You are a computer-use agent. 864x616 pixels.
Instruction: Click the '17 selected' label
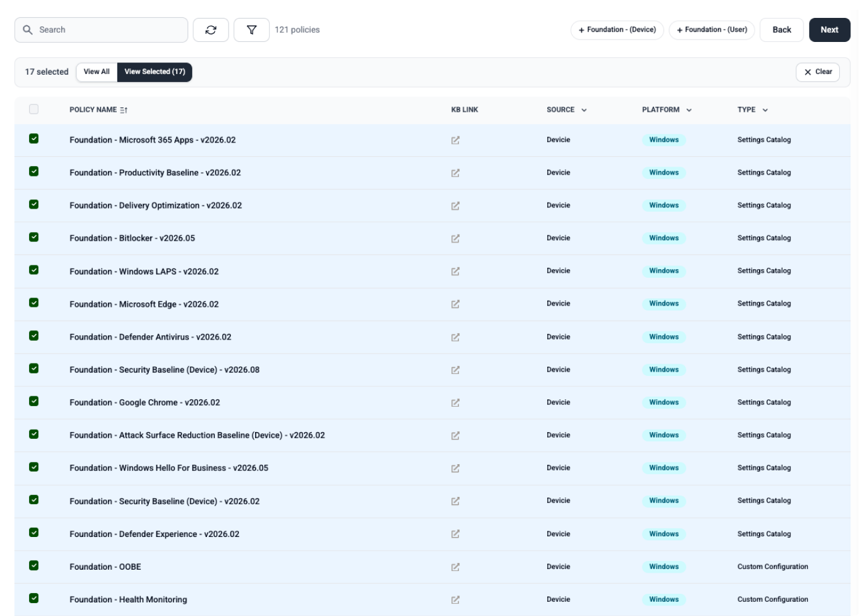click(47, 72)
